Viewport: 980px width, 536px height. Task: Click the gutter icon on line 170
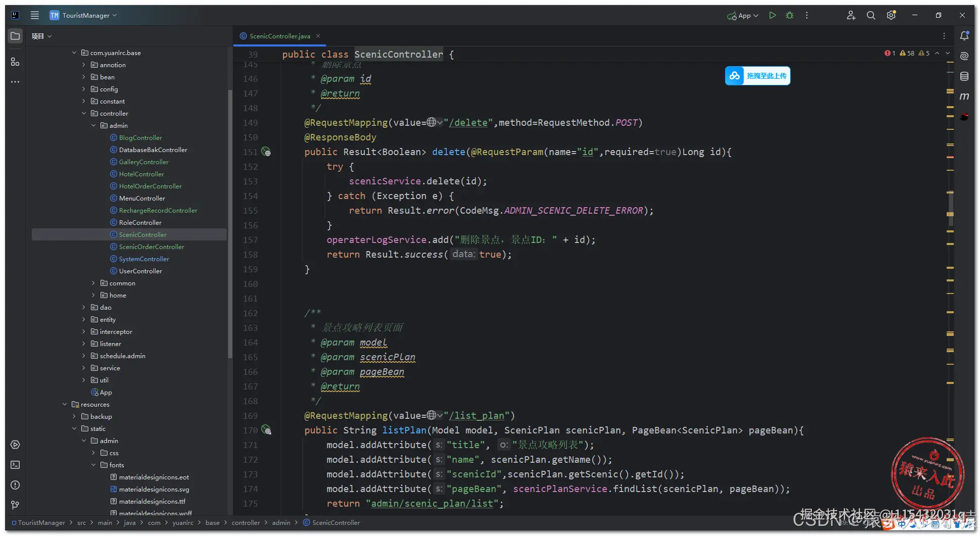(266, 430)
